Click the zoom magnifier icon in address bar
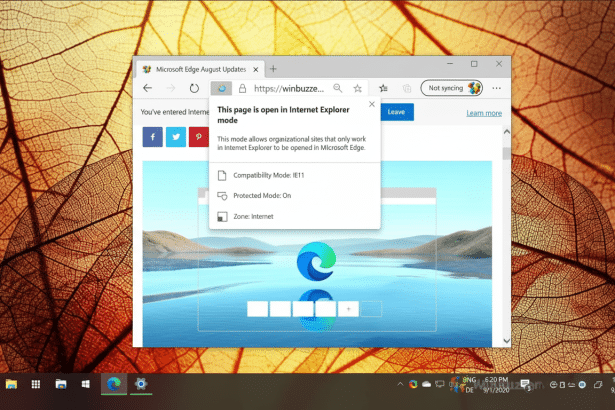This screenshot has width=615, height=410. coord(337,88)
